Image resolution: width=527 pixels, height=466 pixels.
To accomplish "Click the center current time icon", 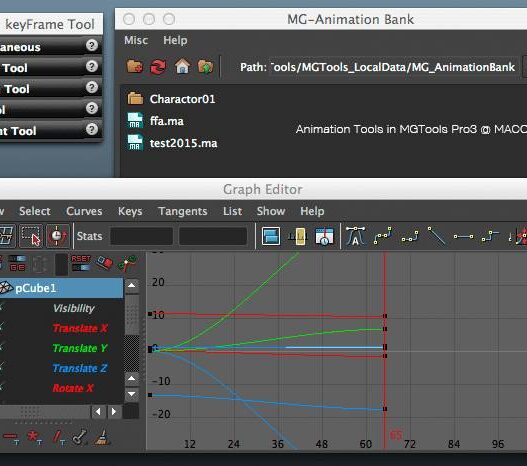I will click(x=324, y=236).
